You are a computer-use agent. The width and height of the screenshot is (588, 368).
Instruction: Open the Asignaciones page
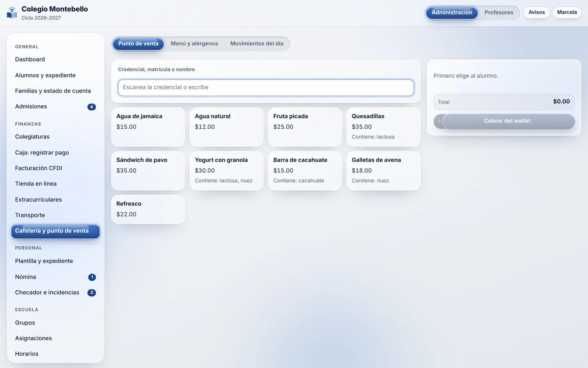coord(55,339)
